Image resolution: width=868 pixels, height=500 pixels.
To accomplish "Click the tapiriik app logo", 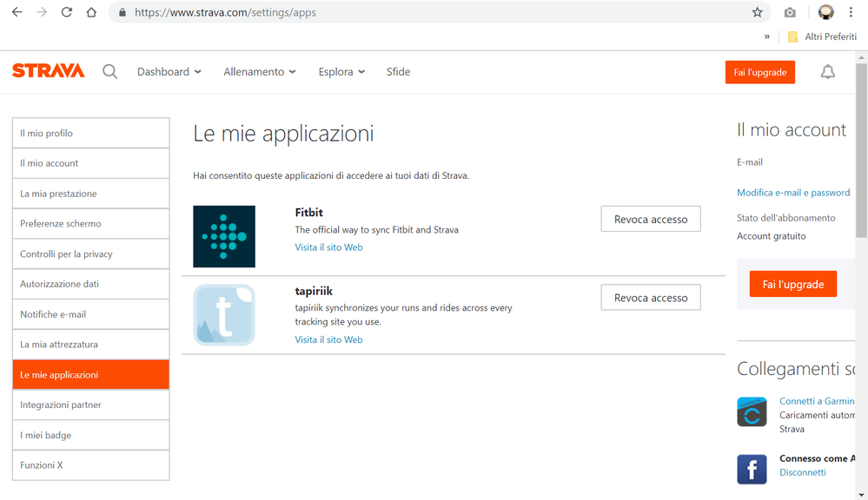I will tap(224, 315).
